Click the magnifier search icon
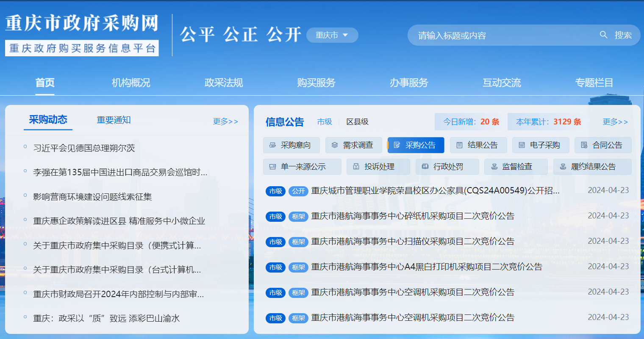 pos(604,35)
